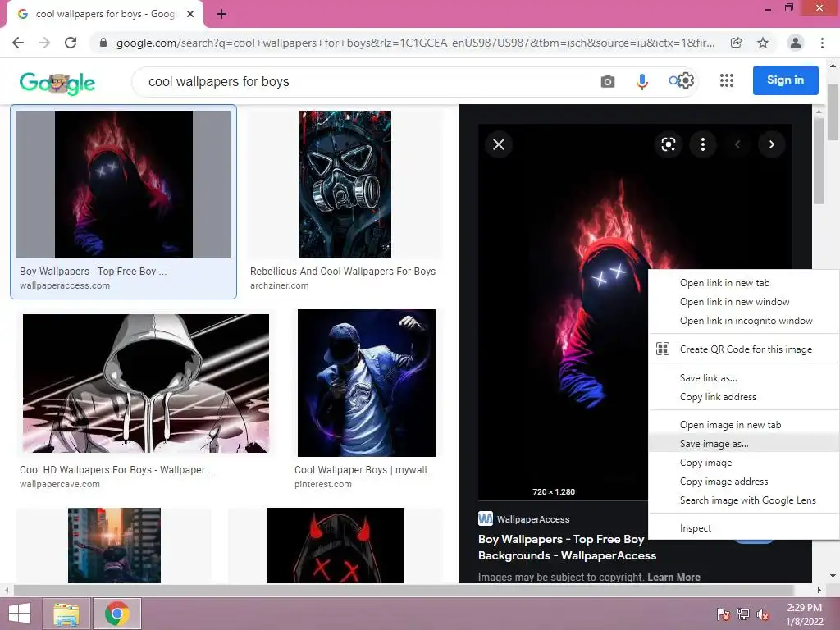Visit archziner.com source link
This screenshot has height=630, width=840.
279,285
